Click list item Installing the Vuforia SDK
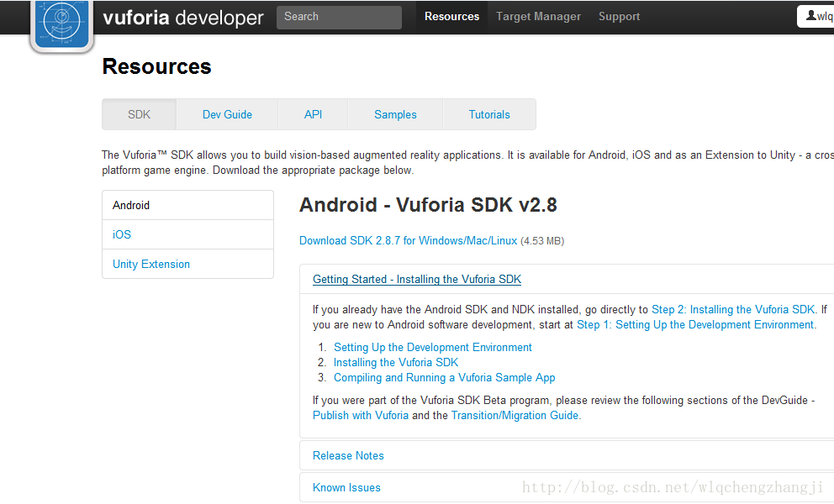Screen dimensions: 834x504 (396, 363)
